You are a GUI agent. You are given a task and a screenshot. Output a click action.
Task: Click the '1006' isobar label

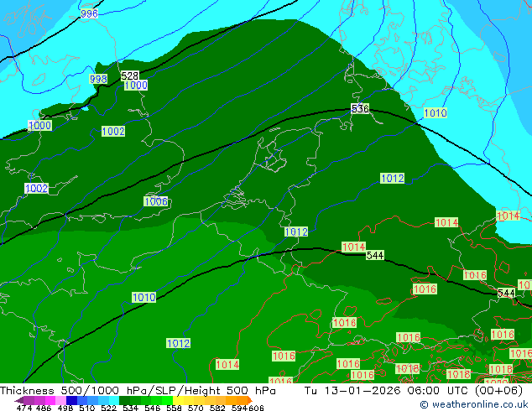(156, 201)
